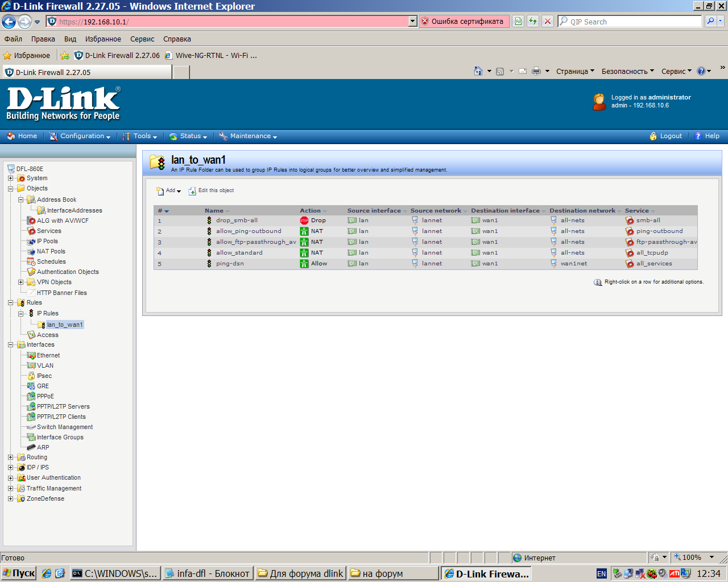Click the RSS feeds icon
Image resolution: width=728 pixels, height=582 pixels.
pyautogui.click(x=500, y=72)
